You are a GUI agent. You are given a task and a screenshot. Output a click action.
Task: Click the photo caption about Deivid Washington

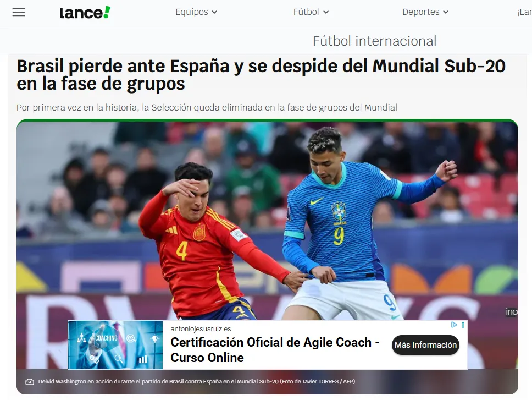point(197,382)
